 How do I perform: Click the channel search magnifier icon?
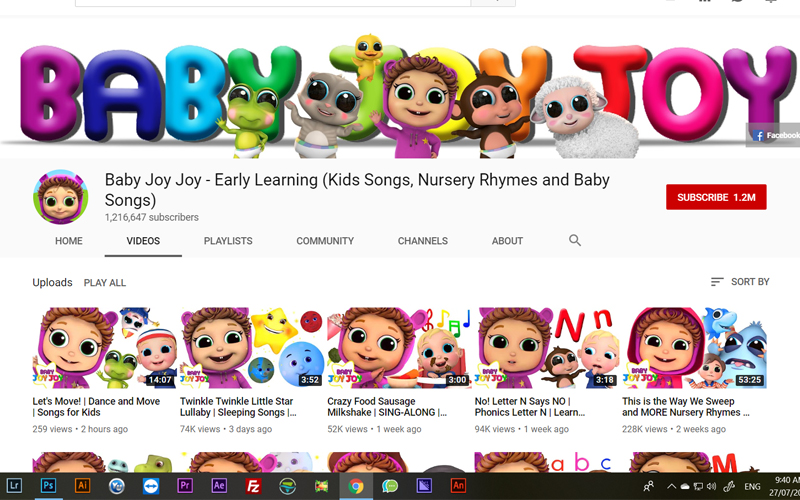[x=574, y=241]
